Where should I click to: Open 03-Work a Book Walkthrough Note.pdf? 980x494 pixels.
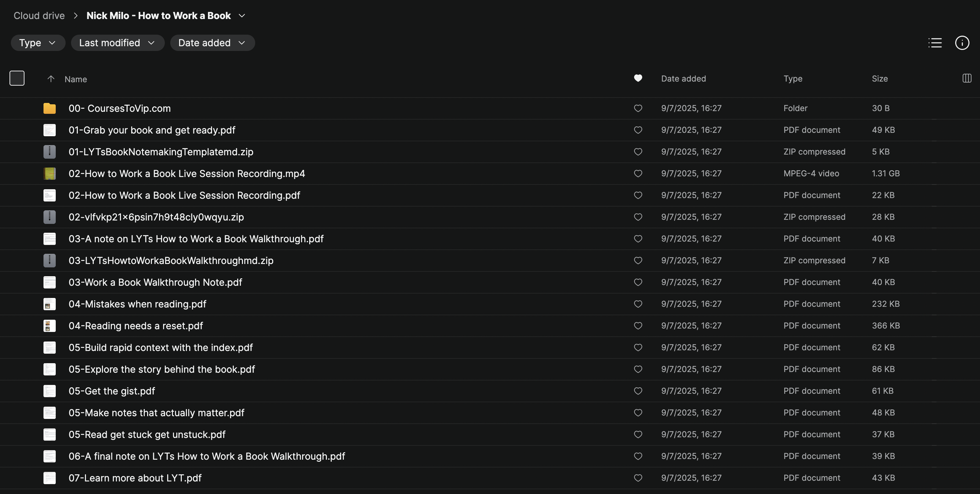(155, 282)
